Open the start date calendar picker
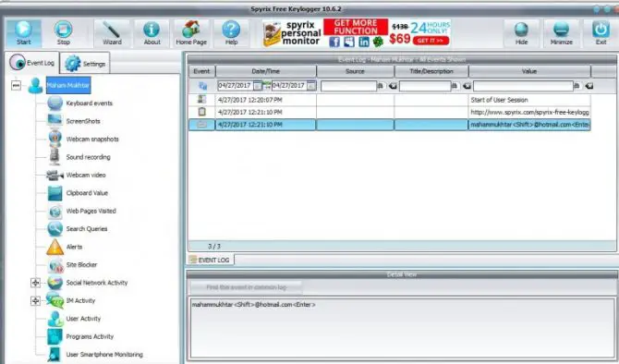Screen dimensions: 619x364 click(258, 86)
